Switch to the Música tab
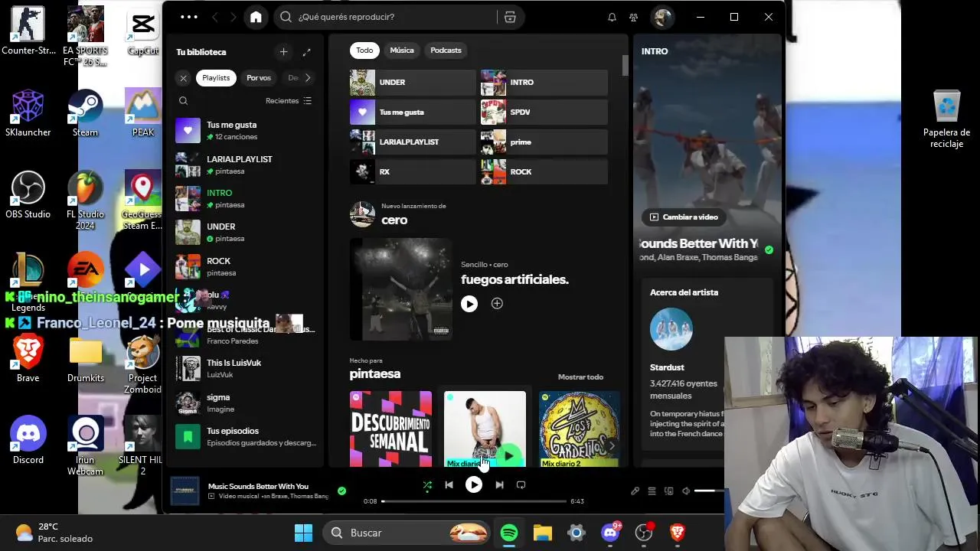This screenshot has height=551, width=980. tap(402, 51)
